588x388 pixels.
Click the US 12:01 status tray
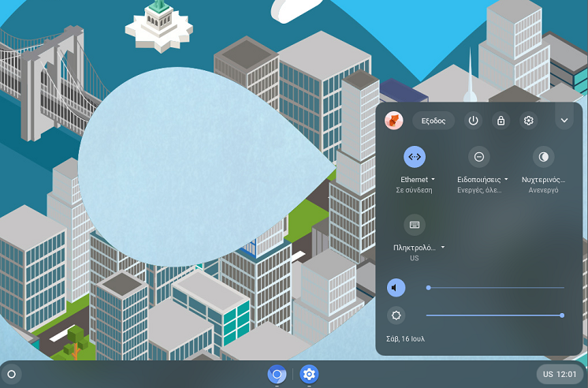click(560, 374)
